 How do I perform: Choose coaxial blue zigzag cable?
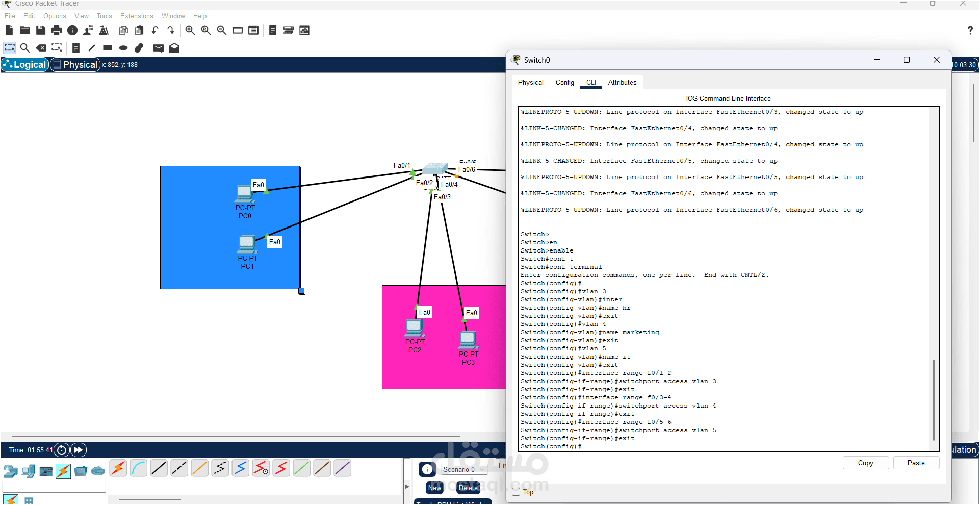pos(241,468)
